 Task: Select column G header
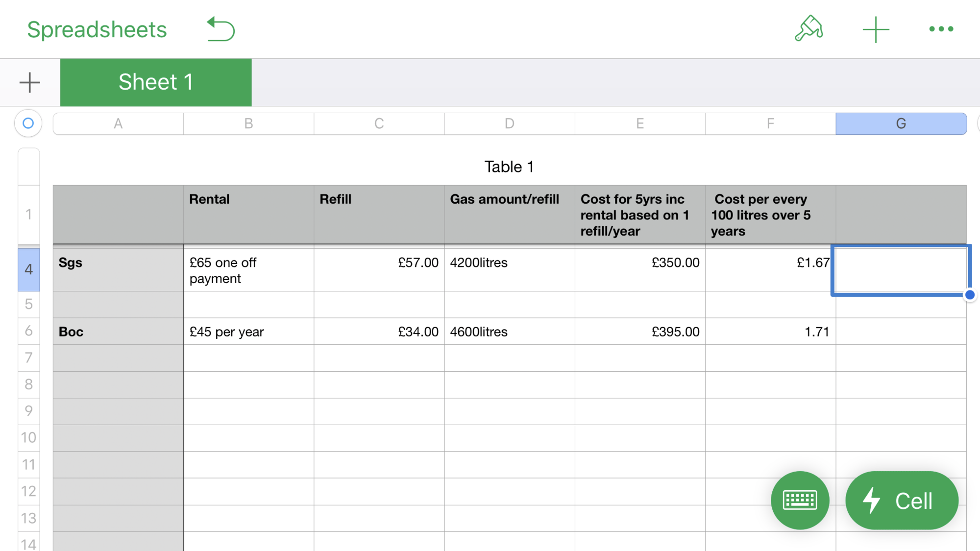[x=901, y=124]
